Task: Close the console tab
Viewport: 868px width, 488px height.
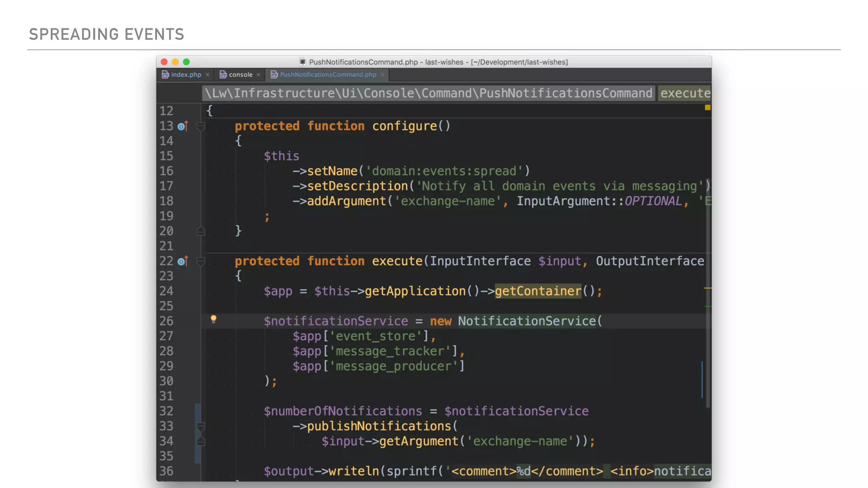Action: (259, 75)
